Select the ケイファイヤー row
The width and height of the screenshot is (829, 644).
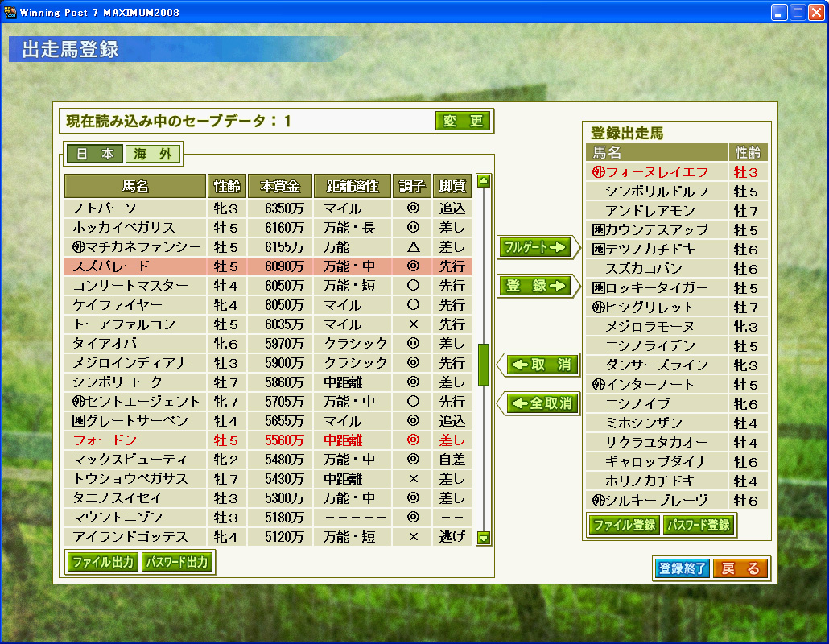268,305
